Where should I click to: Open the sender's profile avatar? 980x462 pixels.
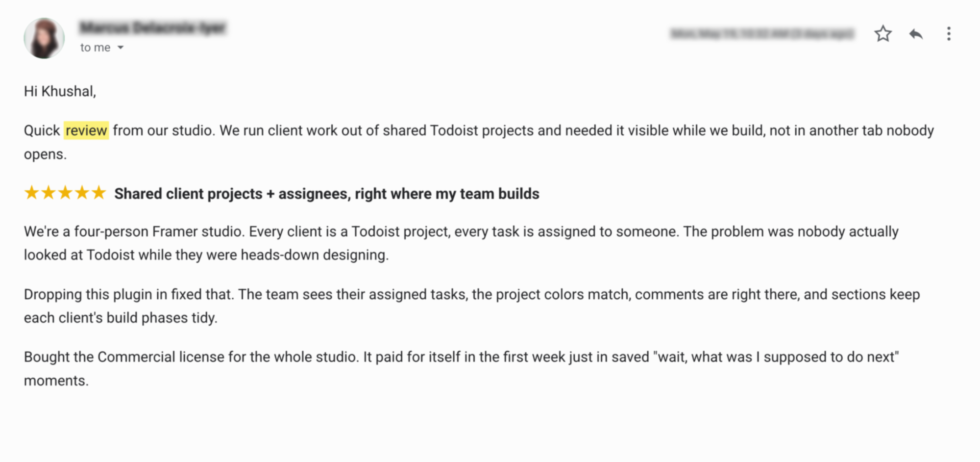coord(44,38)
